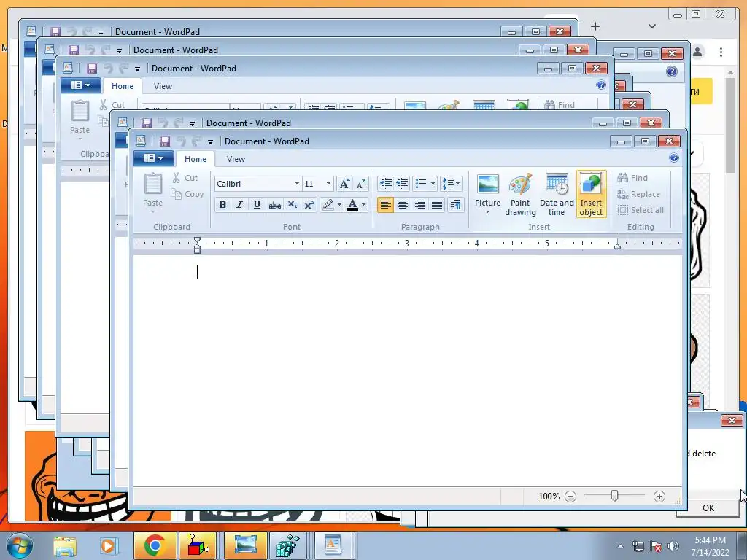Open Windows Start button
This screenshot has width=747, height=560.
pyautogui.click(x=19, y=545)
